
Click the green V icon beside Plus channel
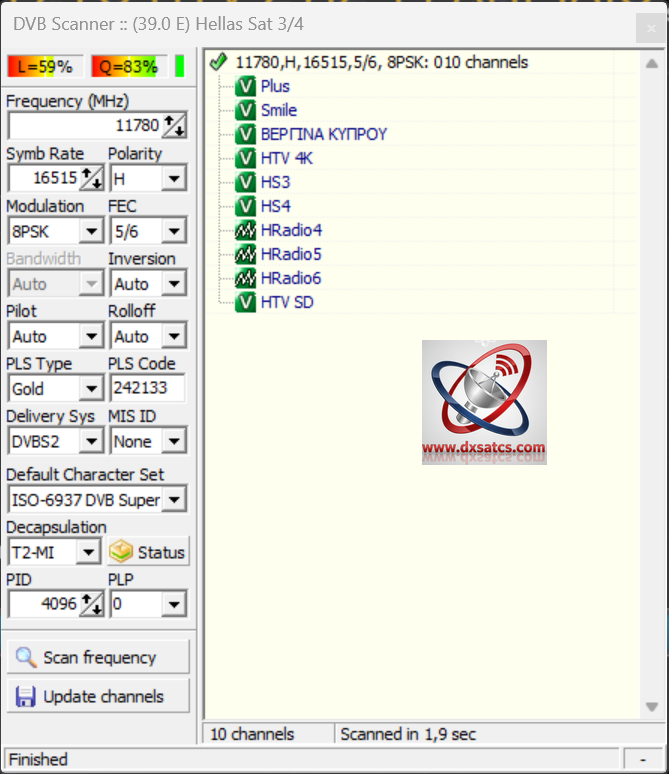point(245,86)
